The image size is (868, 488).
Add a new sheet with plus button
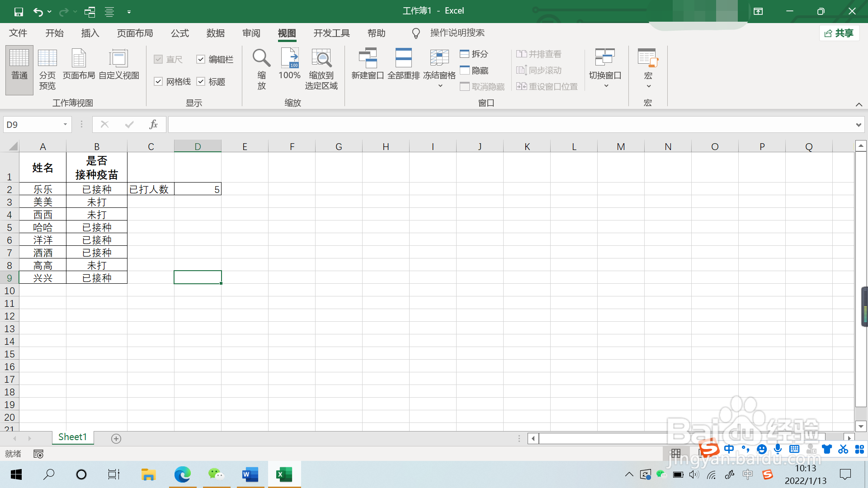click(x=116, y=438)
